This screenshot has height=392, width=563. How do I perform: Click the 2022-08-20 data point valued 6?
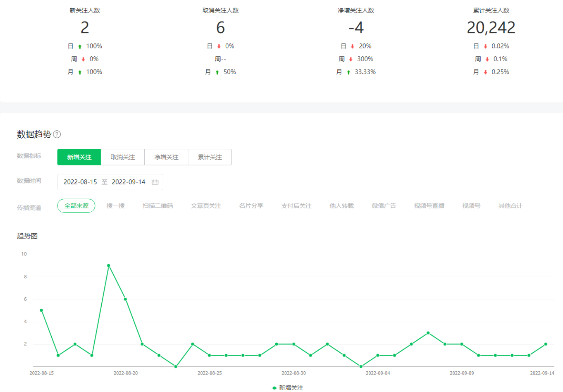[x=125, y=299]
